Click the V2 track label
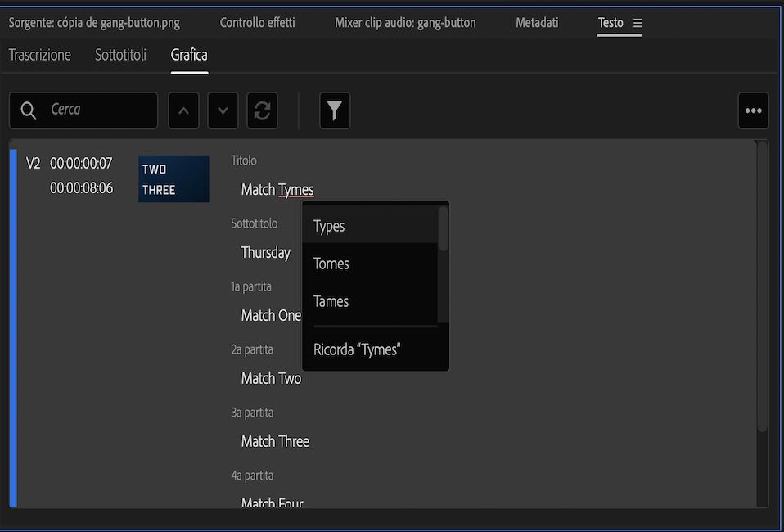784x532 pixels. click(33, 164)
